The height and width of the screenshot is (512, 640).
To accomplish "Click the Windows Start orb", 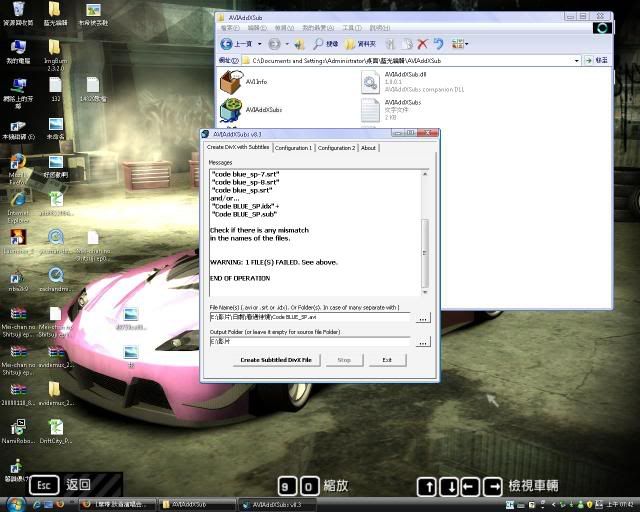I will click(16, 504).
